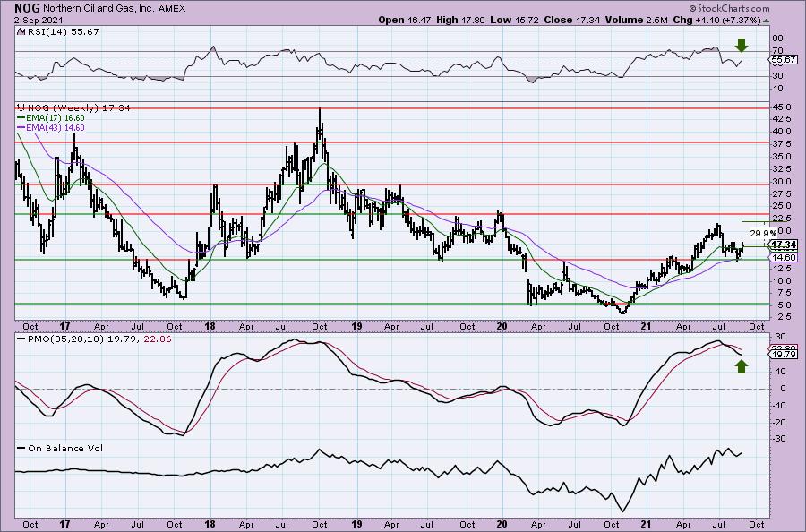
Task: Click the chart date 2-Sep-2021
Action: click(x=37, y=20)
